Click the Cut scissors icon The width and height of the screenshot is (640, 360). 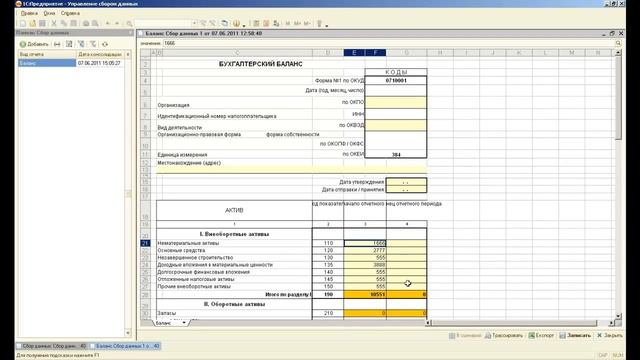pyautogui.click(x=54, y=24)
